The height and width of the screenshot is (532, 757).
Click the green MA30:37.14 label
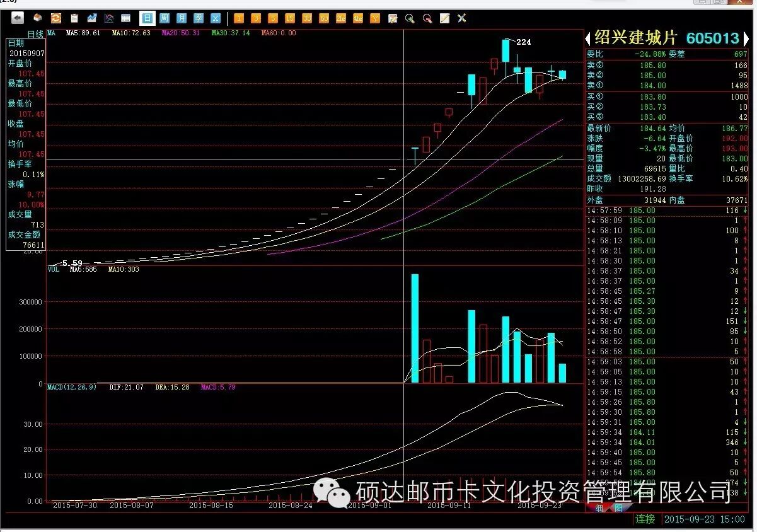coord(231,33)
